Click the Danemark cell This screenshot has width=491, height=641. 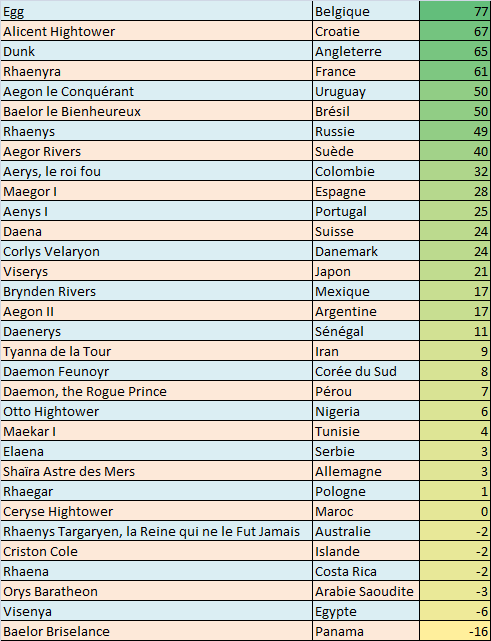coord(366,251)
